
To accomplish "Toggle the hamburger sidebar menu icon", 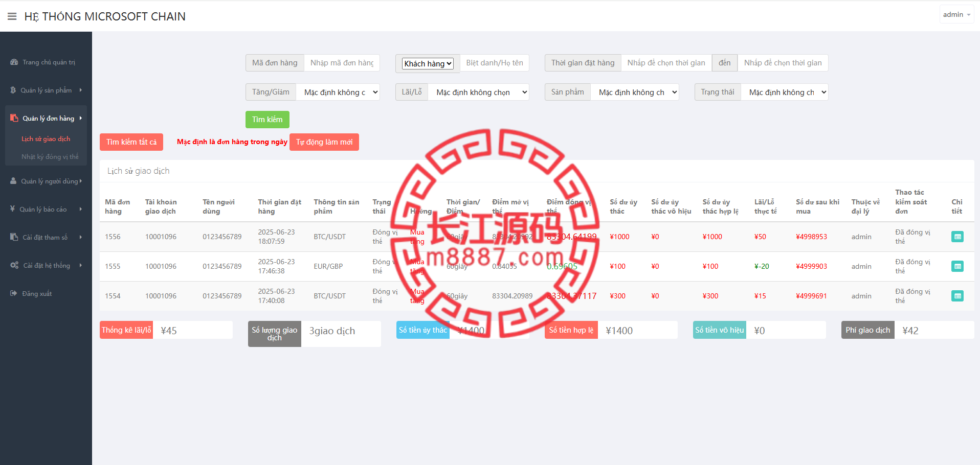I will pyautogui.click(x=12, y=16).
